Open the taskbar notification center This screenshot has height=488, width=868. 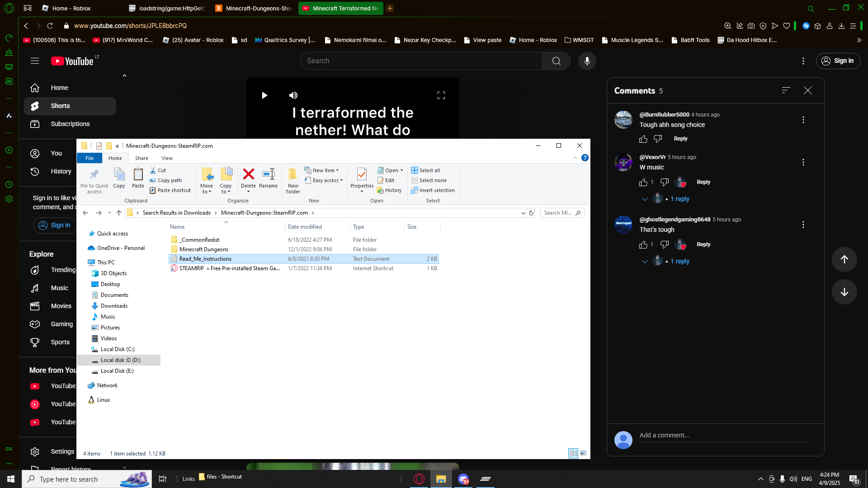(854, 479)
